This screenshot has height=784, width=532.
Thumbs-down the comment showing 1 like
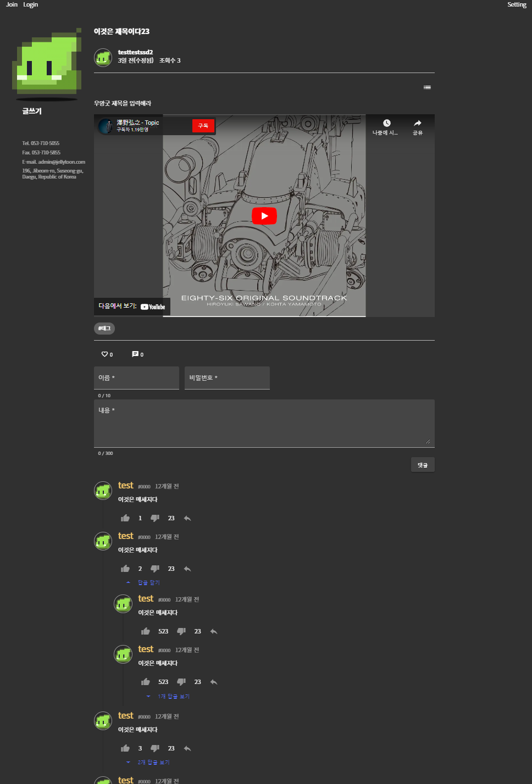click(x=155, y=518)
